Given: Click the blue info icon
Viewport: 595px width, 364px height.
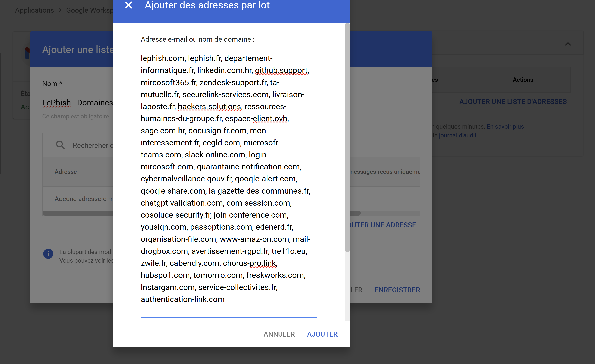Looking at the screenshot, I should (48, 254).
